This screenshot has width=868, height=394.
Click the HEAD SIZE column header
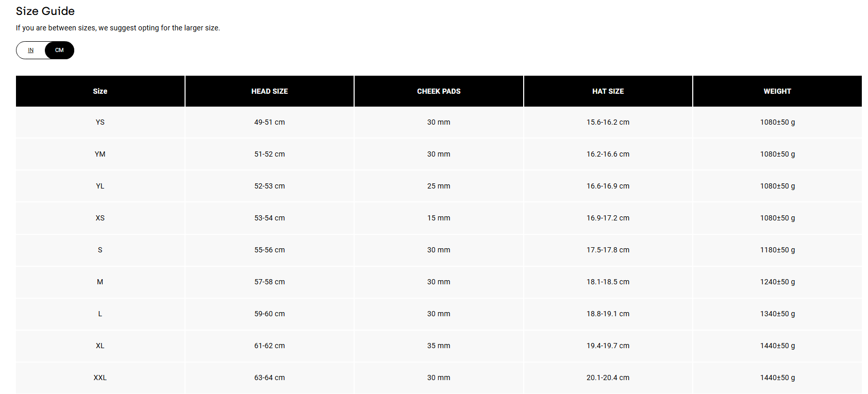point(269,91)
